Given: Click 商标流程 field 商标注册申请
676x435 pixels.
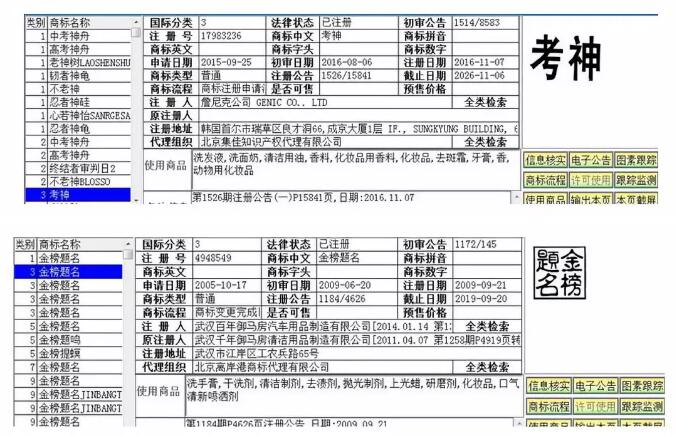Looking at the screenshot, I should [232, 89].
